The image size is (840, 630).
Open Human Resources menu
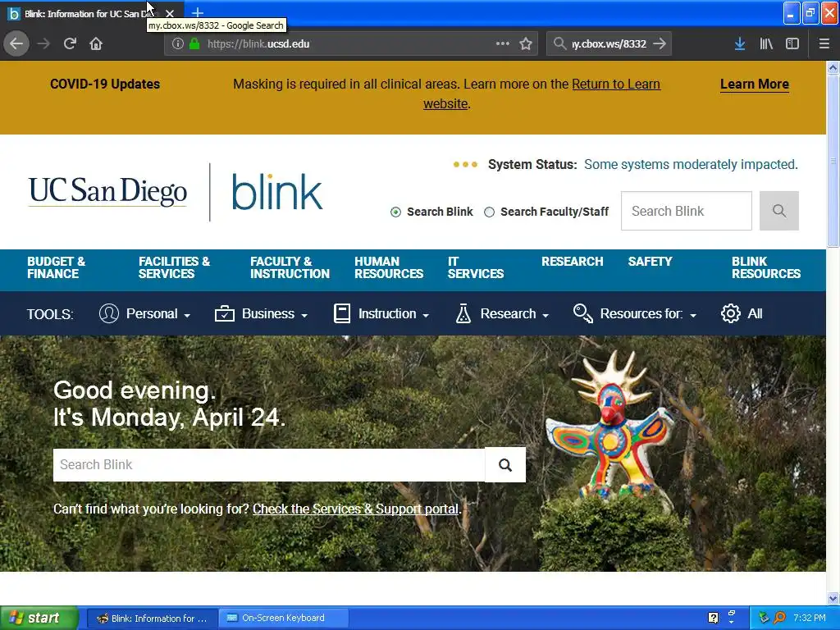click(x=389, y=268)
